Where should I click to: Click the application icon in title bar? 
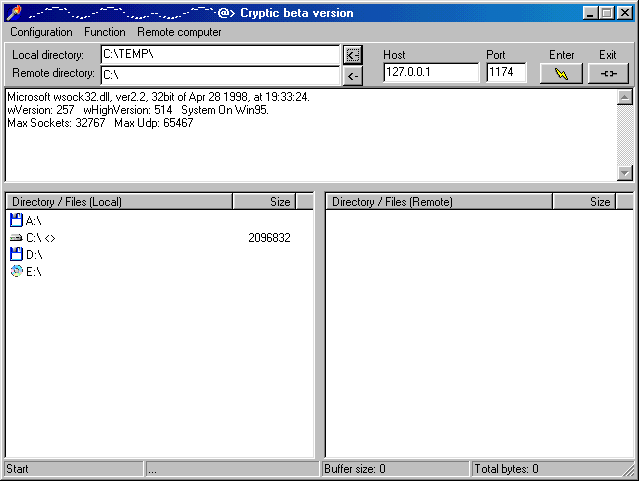[12, 12]
